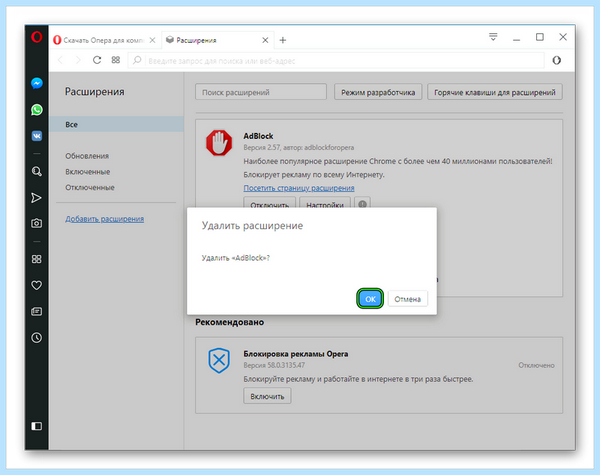Close the Скачать Опера tab

point(152,40)
